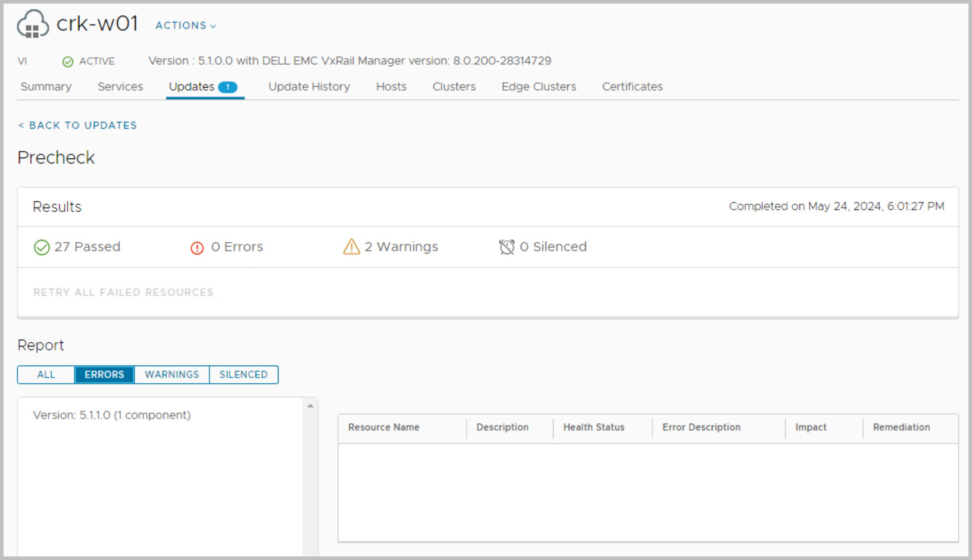Go to the Certificates tab
Viewport: 972px width, 560px height.
[x=632, y=87]
